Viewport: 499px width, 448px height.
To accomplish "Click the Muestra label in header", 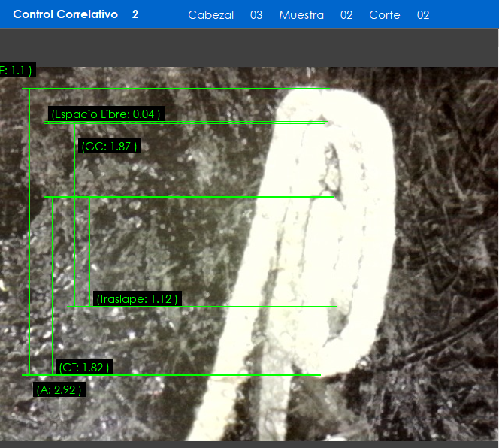I will pos(301,15).
